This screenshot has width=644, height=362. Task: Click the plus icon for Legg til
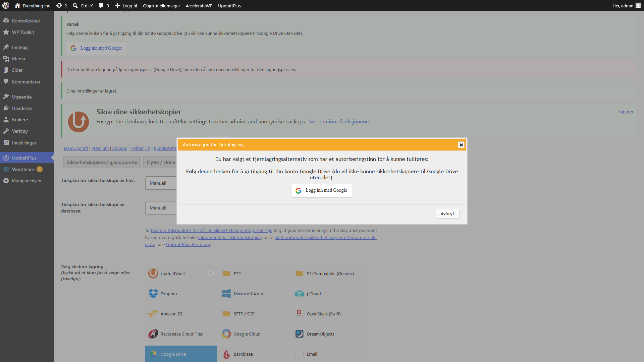pos(117,5)
